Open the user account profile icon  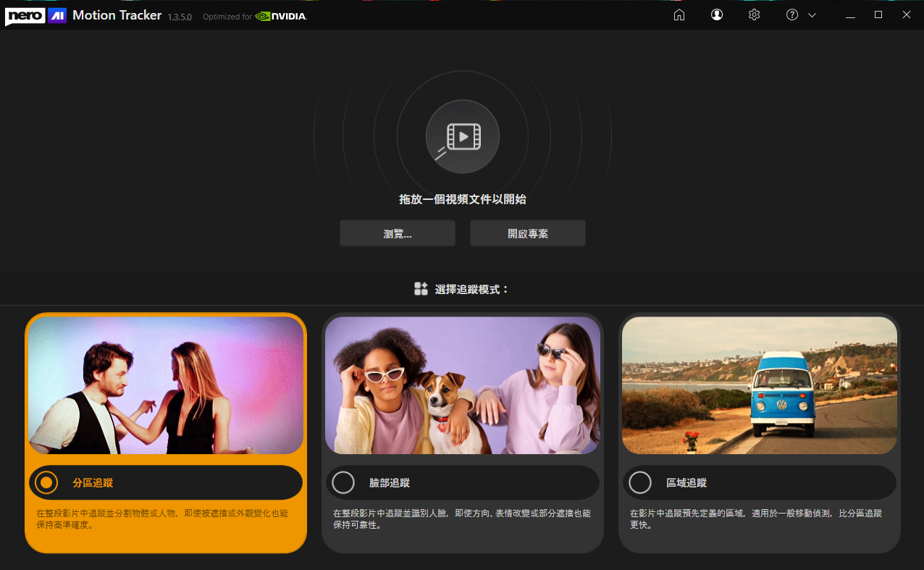click(x=717, y=15)
